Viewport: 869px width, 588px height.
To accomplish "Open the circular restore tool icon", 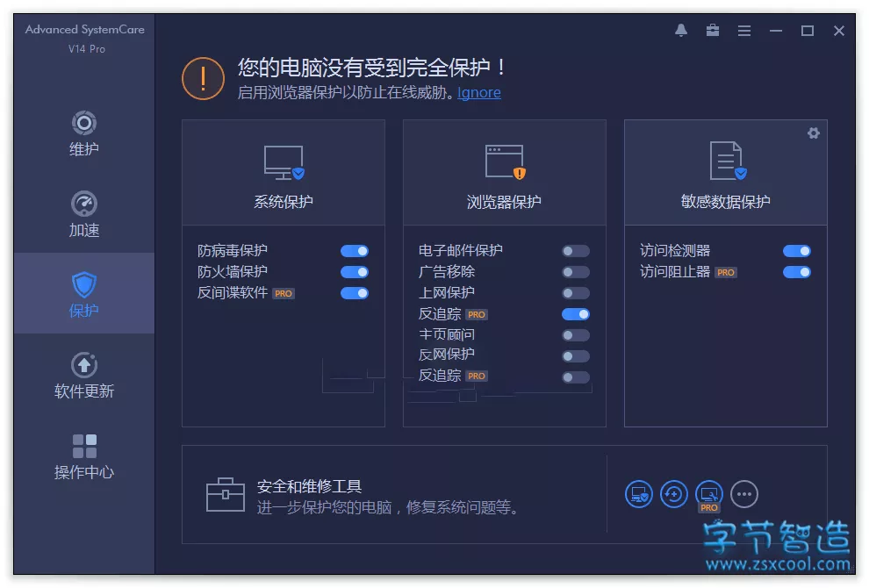I will pyautogui.click(x=673, y=494).
